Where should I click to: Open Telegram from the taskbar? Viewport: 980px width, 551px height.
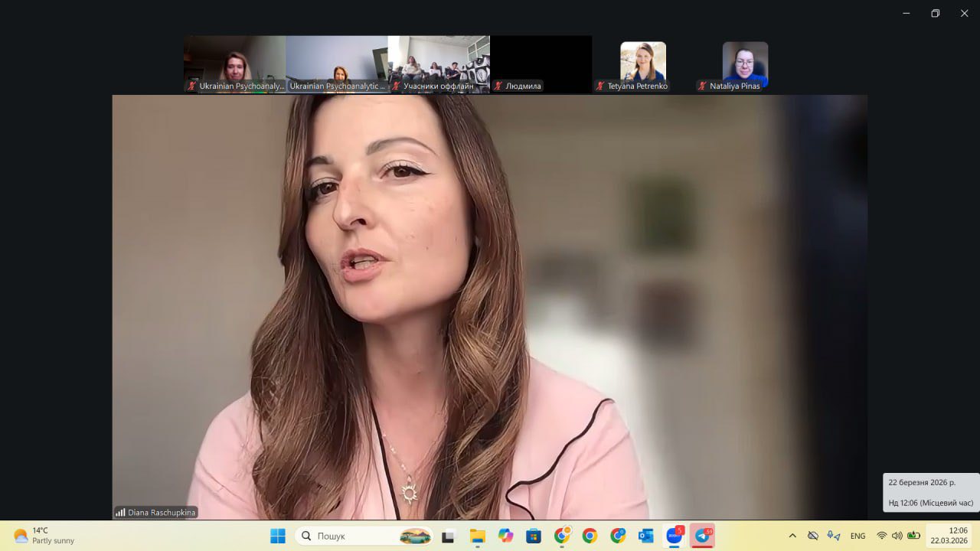tap(702, 536)
